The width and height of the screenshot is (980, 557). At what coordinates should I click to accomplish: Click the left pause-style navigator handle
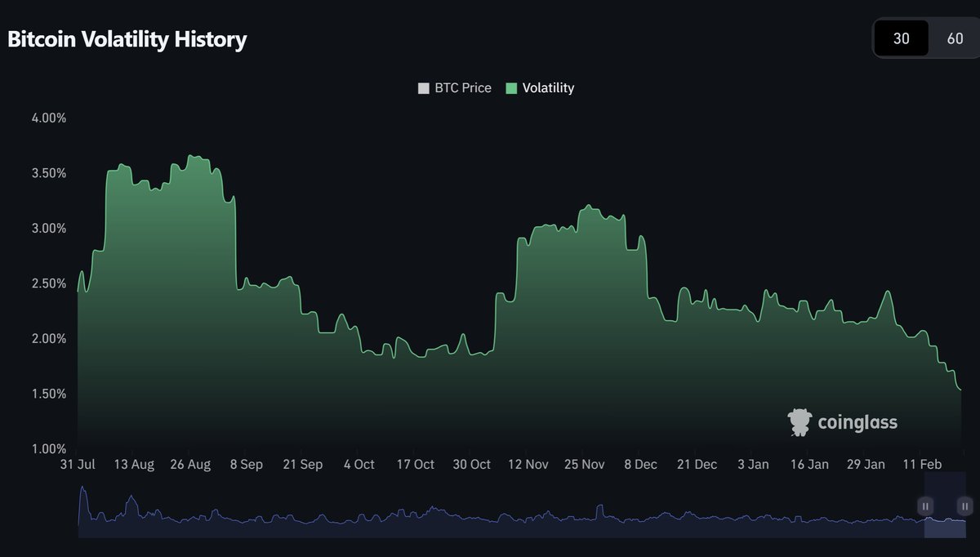click(925, 506)
